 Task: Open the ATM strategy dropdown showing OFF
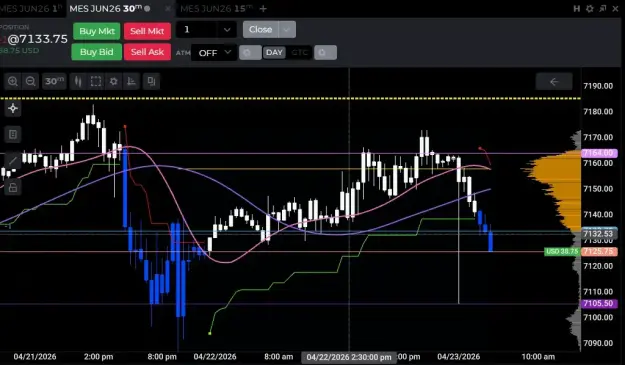(x=214, y=53)
